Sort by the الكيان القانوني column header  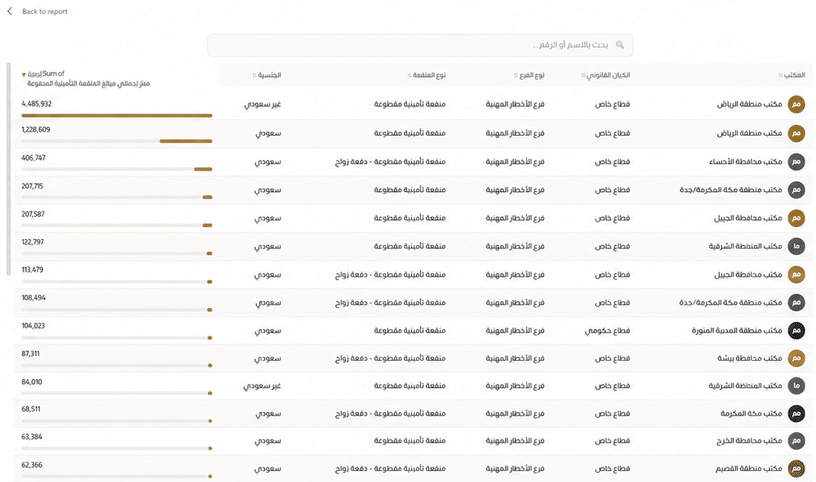[x=605, y=75]
